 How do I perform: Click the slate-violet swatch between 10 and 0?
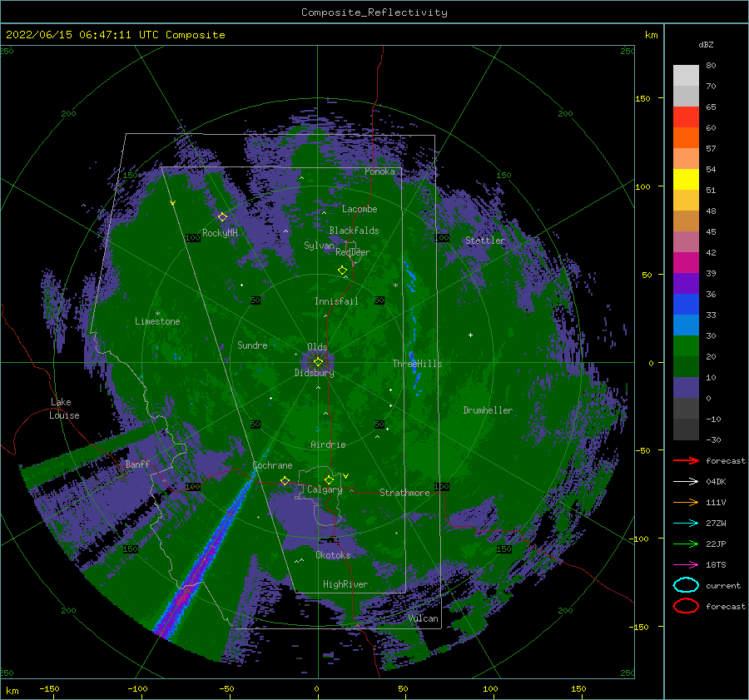686,388
